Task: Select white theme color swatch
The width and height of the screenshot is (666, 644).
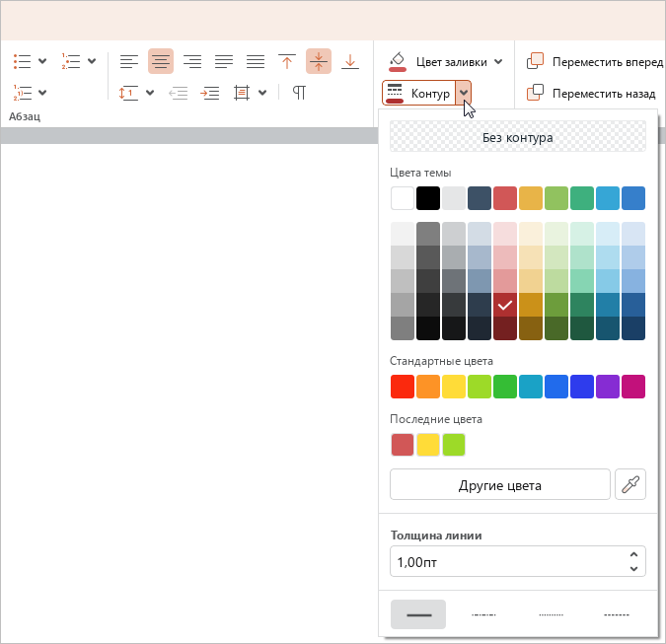Action: pyautogui.click(x=403, y=198)
